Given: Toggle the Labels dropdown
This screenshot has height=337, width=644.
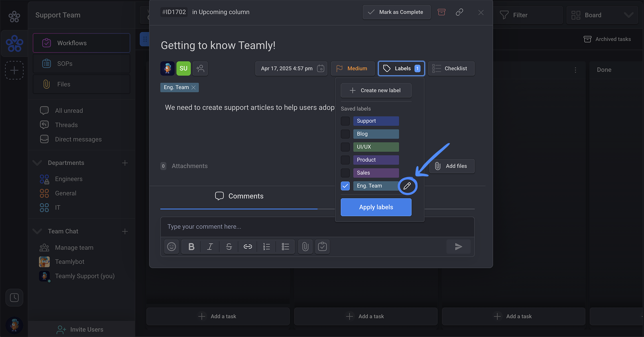Looking at the screenshot, I should 401,68.
